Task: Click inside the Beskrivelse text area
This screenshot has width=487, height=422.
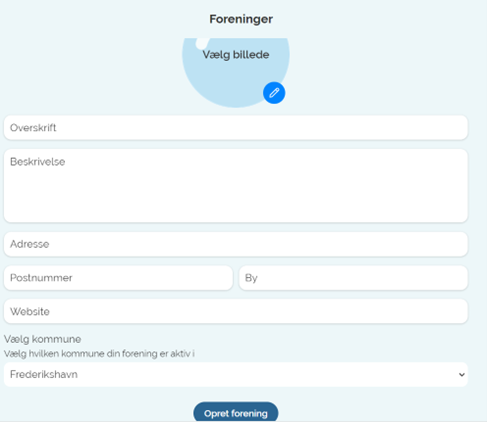Action: click(236, 186)
